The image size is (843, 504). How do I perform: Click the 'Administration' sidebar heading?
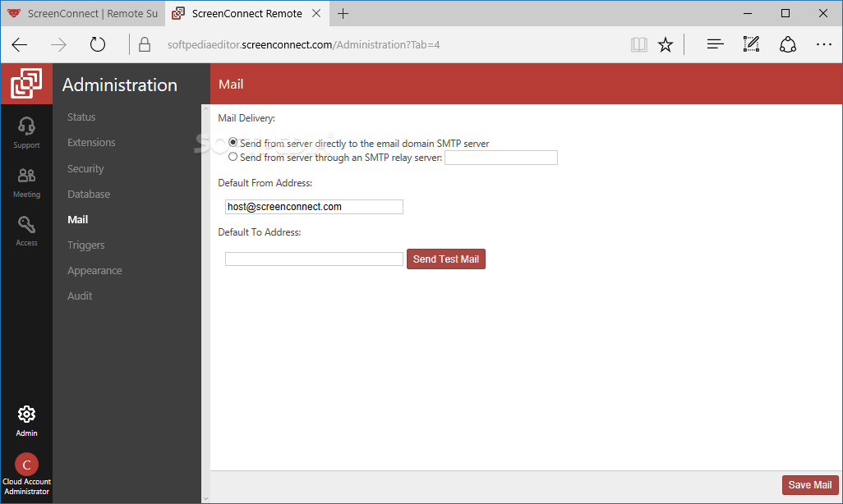pyautogui.click(x=119, y=85)
